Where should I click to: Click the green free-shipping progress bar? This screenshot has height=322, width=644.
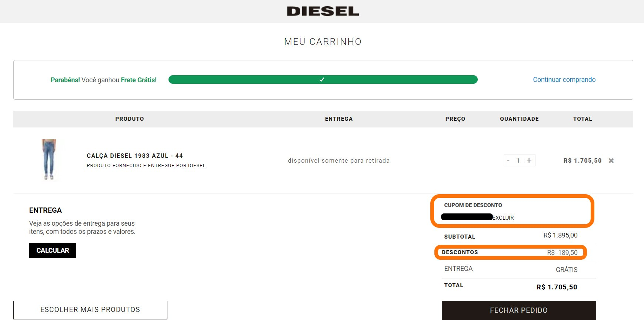323,80
